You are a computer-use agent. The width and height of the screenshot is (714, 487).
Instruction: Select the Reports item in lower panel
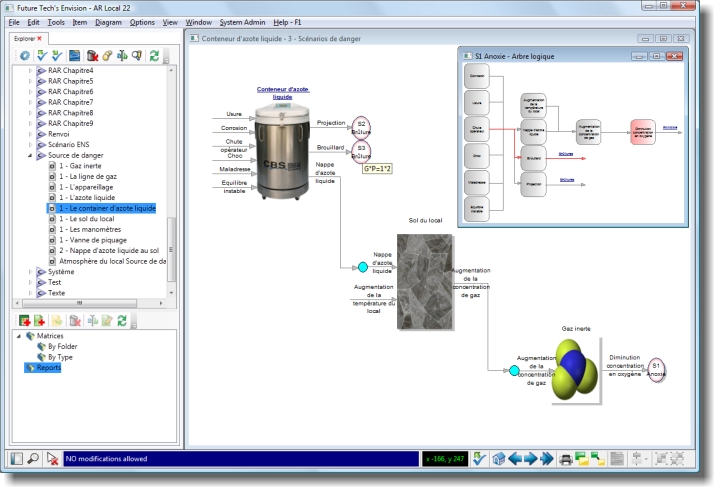(48, 368)
